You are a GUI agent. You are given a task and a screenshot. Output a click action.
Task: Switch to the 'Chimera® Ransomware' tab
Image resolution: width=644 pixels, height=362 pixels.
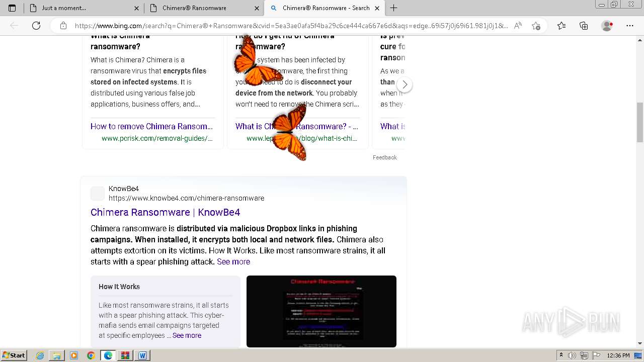pos(203,8)
